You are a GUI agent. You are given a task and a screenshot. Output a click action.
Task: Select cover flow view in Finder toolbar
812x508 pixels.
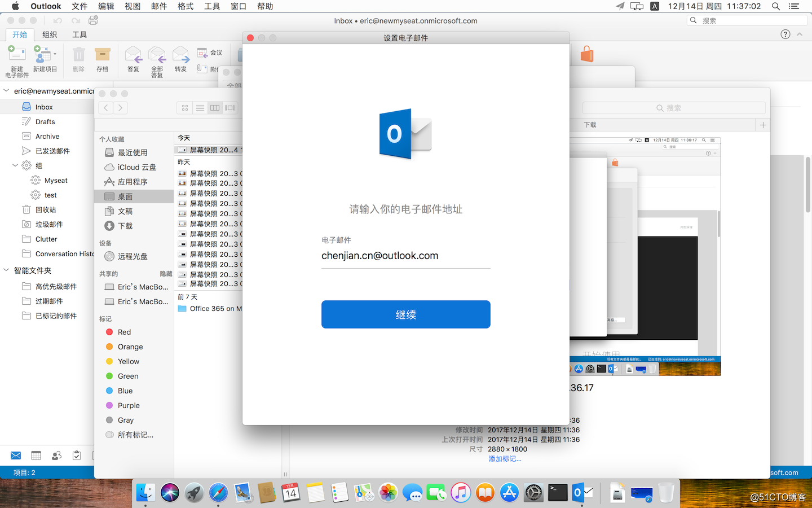(230, 108)
